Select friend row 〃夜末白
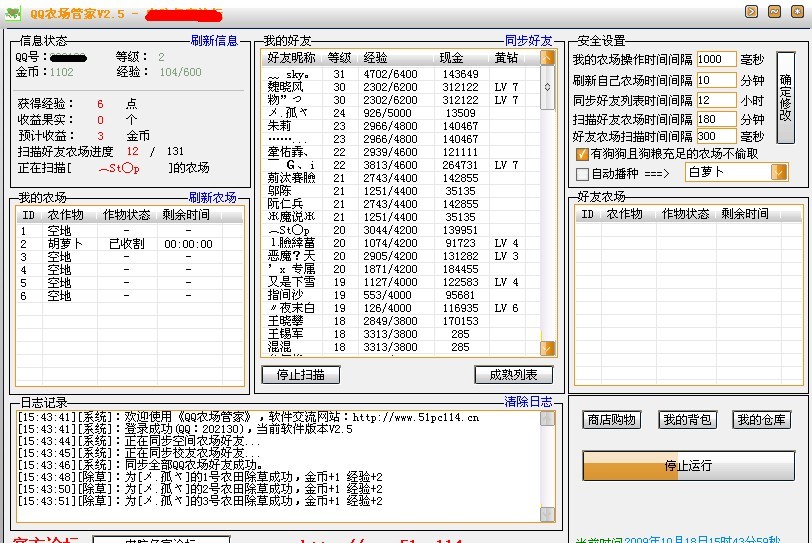The width and height of the screenshot is (812, 543). click(x=401, y=308)
